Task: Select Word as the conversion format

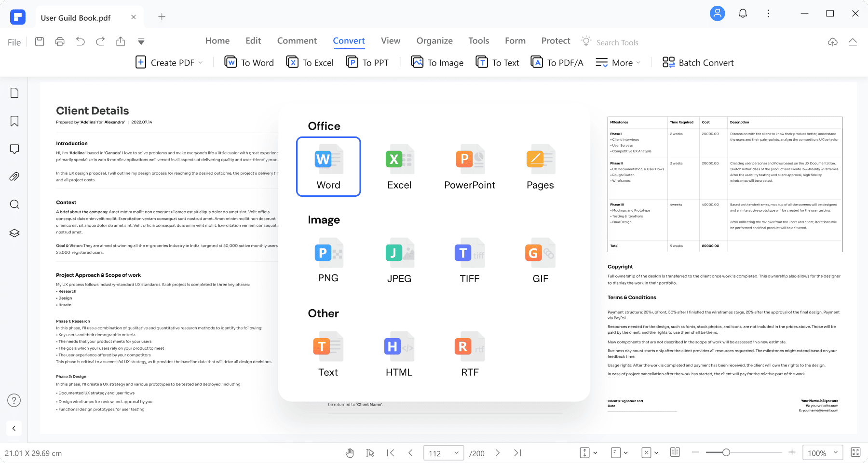Action: tap(328, 167)
